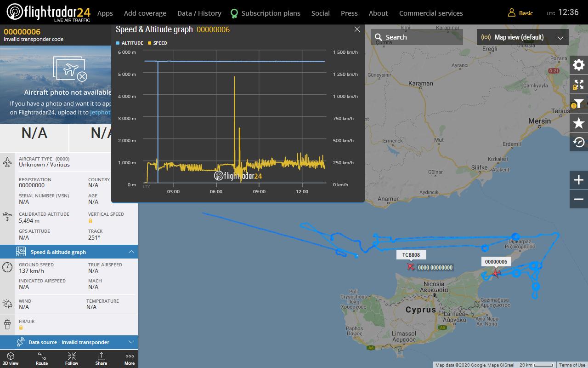The image size is (588, 368).
Task: Click the aircraft photo placeholder icon
Action: click(70, 69)
